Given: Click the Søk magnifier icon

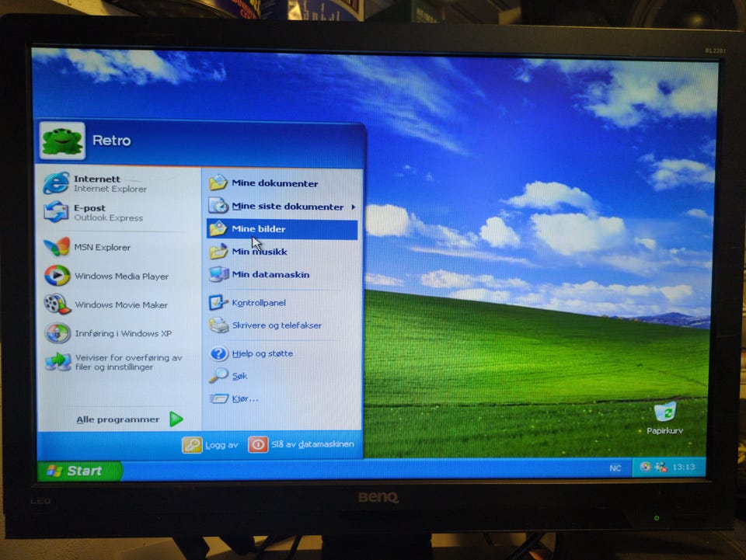Looking at the screenshot, I should (x=219, y=376).
